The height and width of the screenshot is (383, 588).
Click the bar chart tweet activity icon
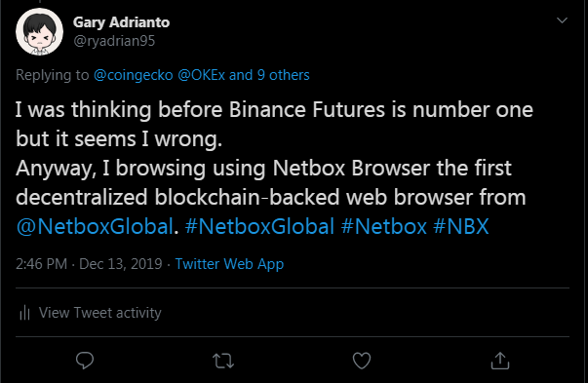24,313
